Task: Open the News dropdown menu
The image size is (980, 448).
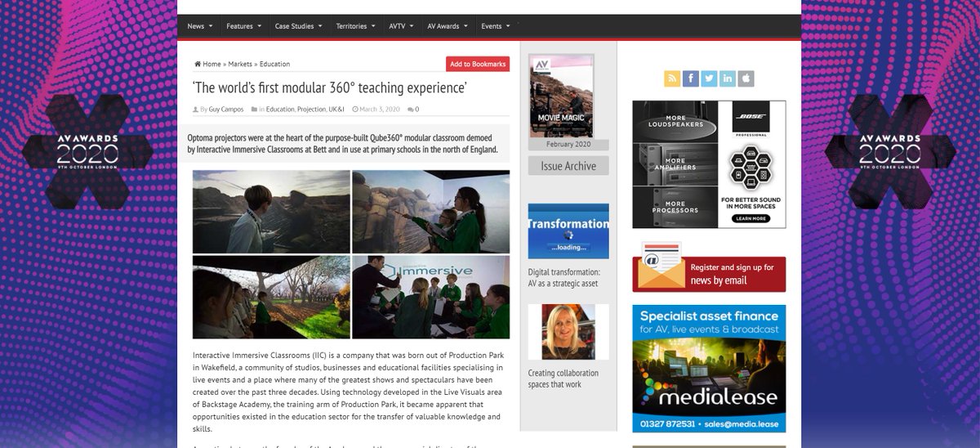Action: click(x=199, y=26)
